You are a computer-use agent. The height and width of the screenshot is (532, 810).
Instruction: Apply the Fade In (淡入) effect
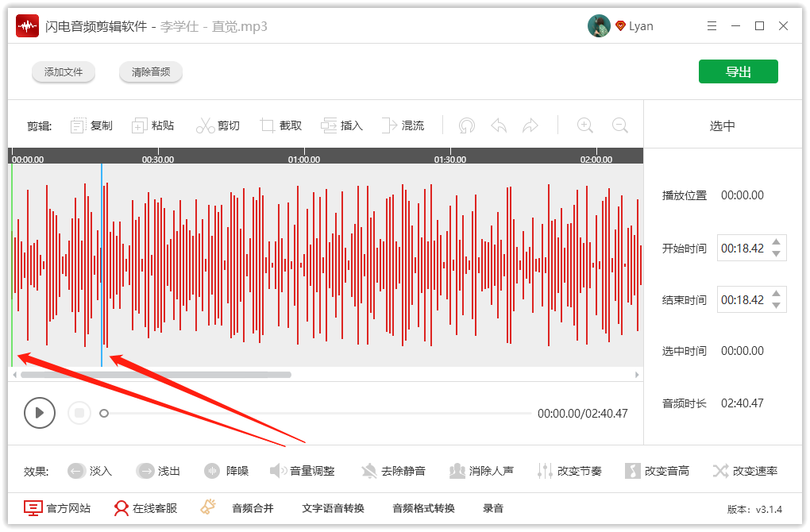pyautogui.click(x=90, y=471)
